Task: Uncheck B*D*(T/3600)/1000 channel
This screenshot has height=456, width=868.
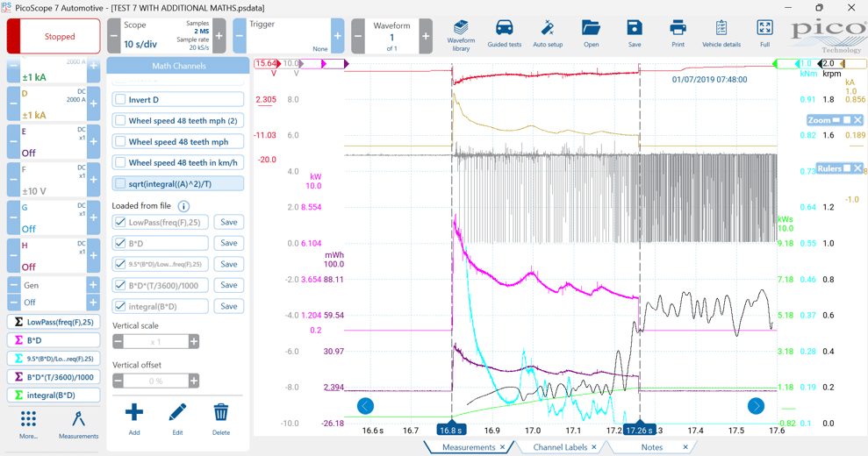Action: (120, 285)
